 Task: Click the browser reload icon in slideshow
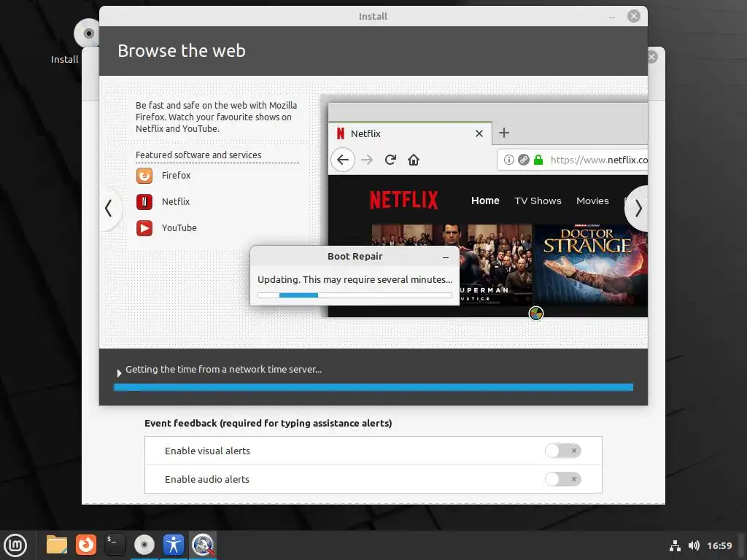(391, 160)
